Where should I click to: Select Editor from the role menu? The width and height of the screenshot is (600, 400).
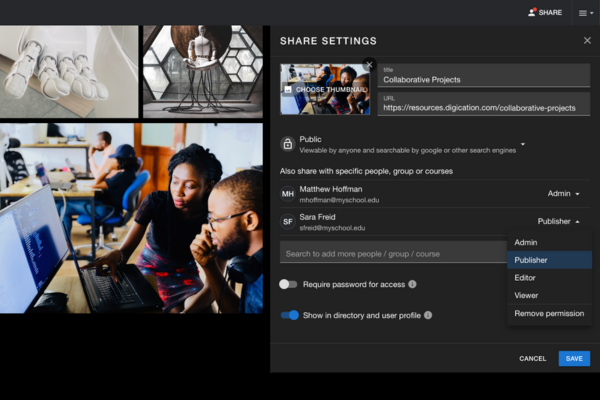coord(526,278)
